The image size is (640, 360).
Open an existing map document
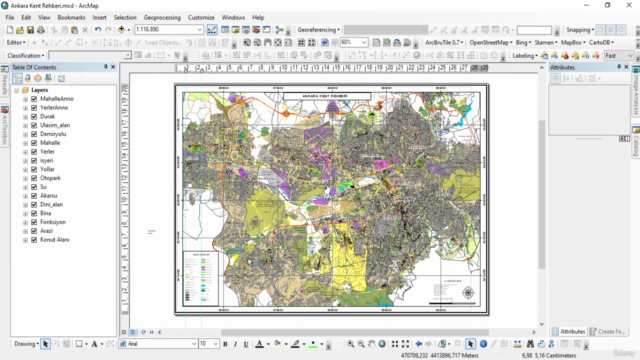pos(20,30)
